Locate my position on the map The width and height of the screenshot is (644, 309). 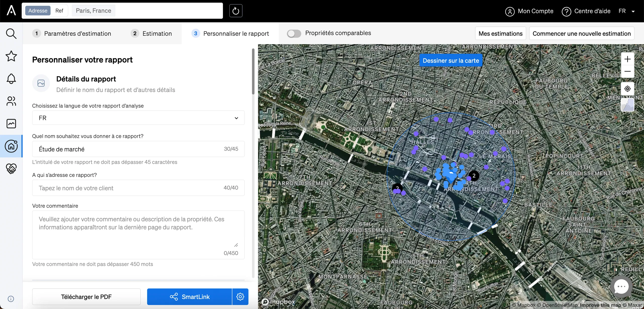tap(627, 89)
